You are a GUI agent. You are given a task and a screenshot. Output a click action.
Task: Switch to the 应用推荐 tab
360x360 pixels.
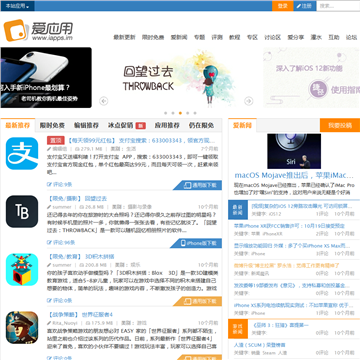click(167, 126)
